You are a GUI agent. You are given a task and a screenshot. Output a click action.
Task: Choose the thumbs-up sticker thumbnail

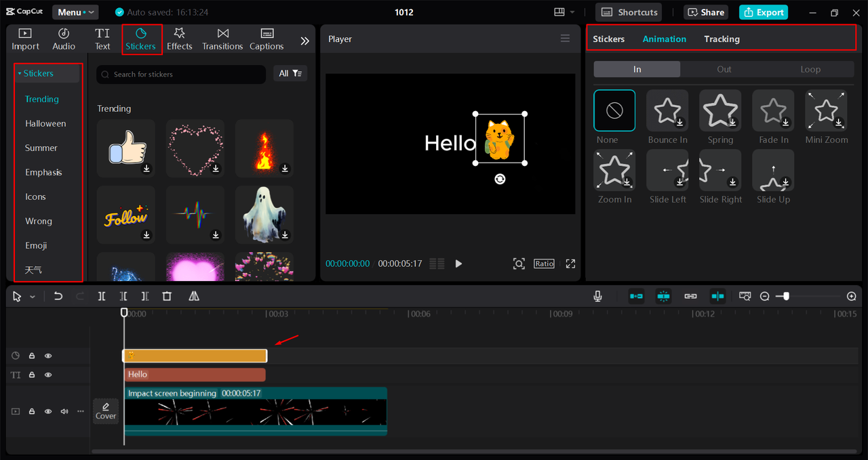pyautogui.click(x=126, y=148)
